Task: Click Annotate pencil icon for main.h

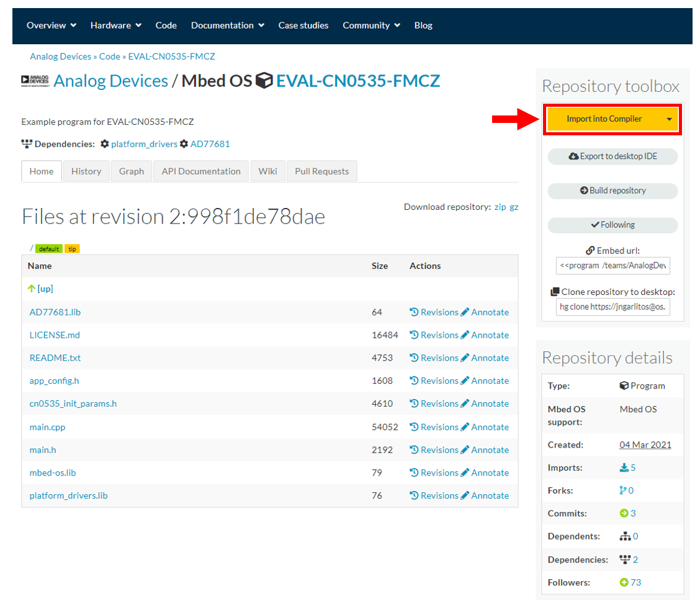Action: [465, 449]
